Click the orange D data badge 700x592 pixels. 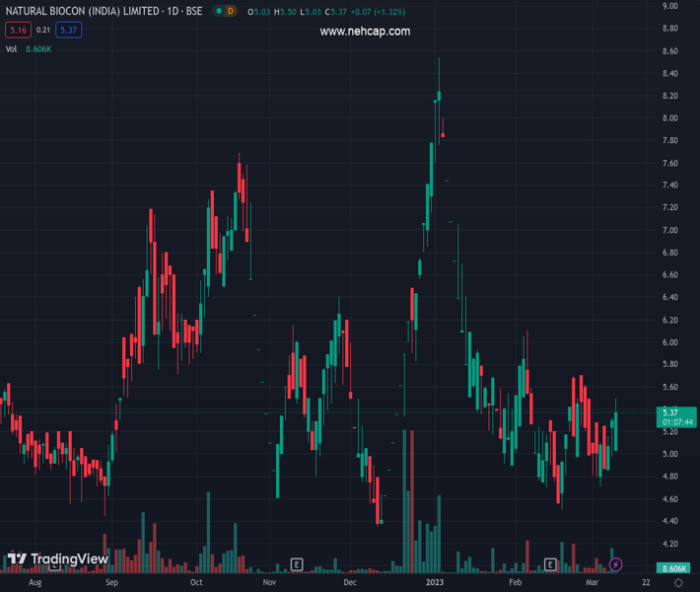click(230, 11)
